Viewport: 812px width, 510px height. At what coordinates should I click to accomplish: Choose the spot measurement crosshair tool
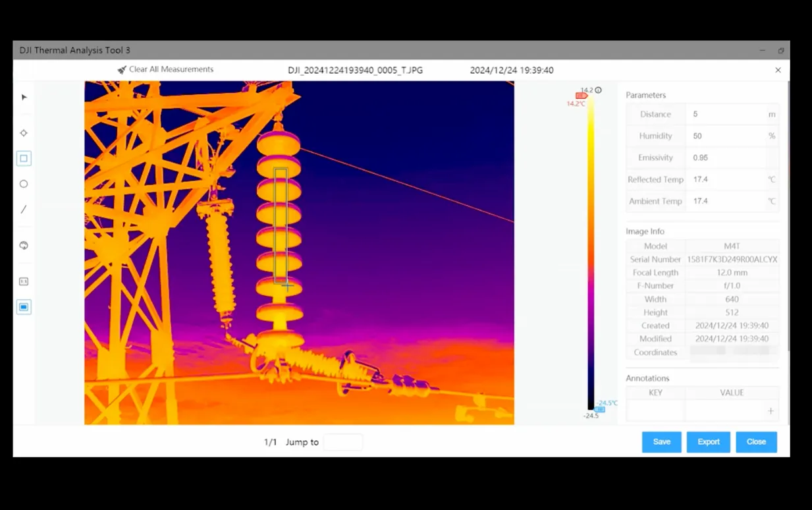pyautogui.click(x=24, y=133)
